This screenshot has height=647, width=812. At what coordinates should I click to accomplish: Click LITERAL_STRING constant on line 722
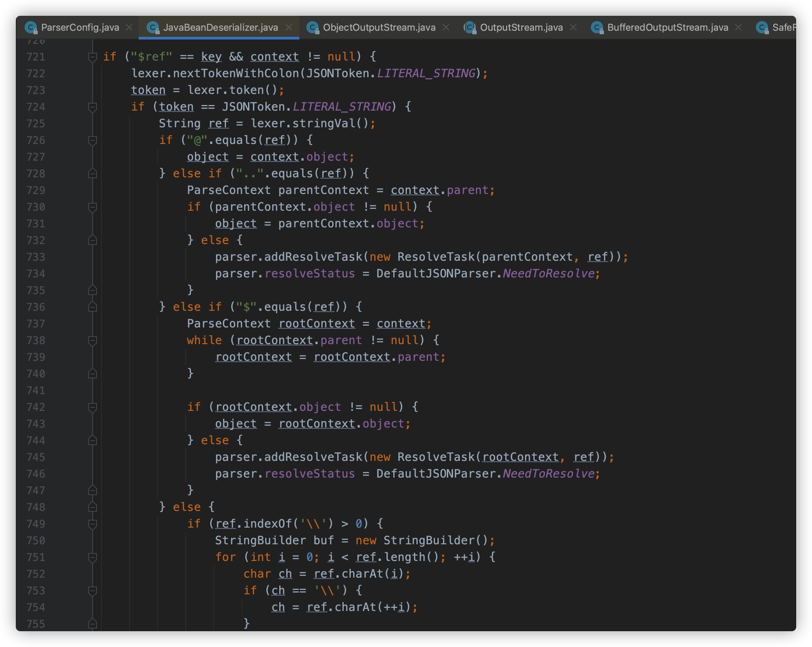point(426,73)
